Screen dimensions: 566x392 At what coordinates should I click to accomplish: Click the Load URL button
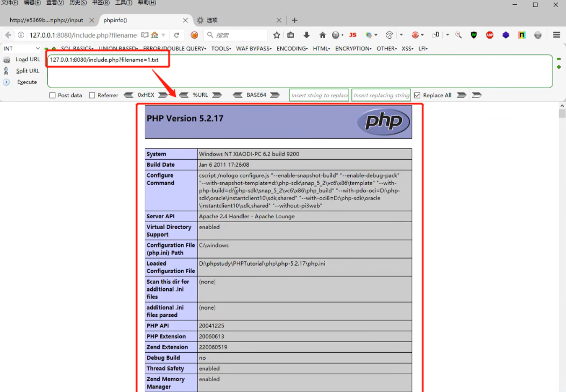tap(22, 60)
